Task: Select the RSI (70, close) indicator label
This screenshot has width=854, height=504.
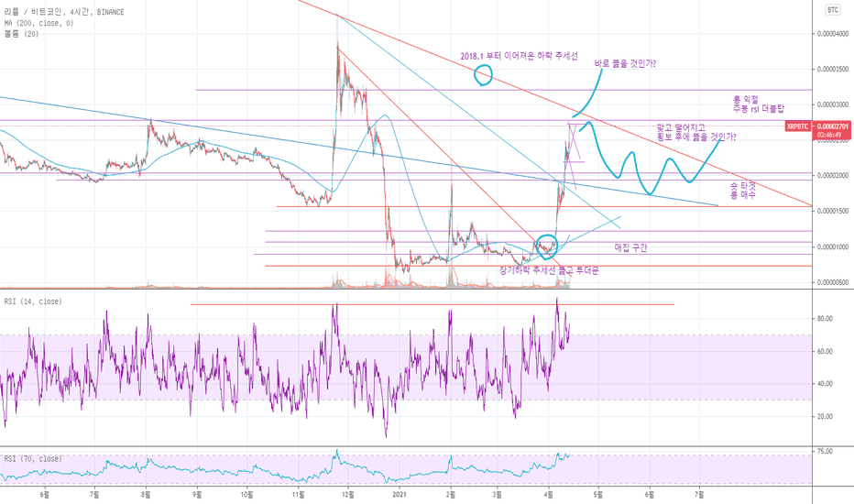Action: pos(33,459)
